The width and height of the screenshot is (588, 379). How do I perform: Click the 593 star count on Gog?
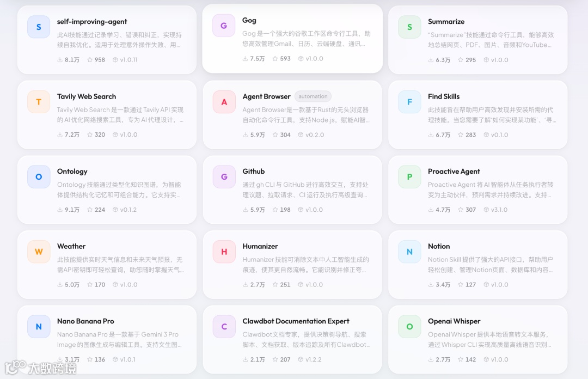[x=285, y=59]
